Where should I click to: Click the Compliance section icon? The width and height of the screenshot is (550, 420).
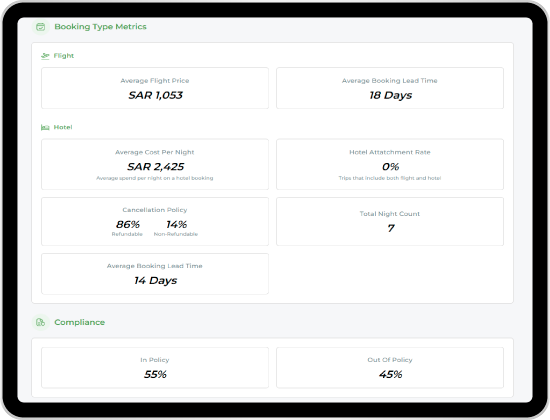click(x=41, y=322)
